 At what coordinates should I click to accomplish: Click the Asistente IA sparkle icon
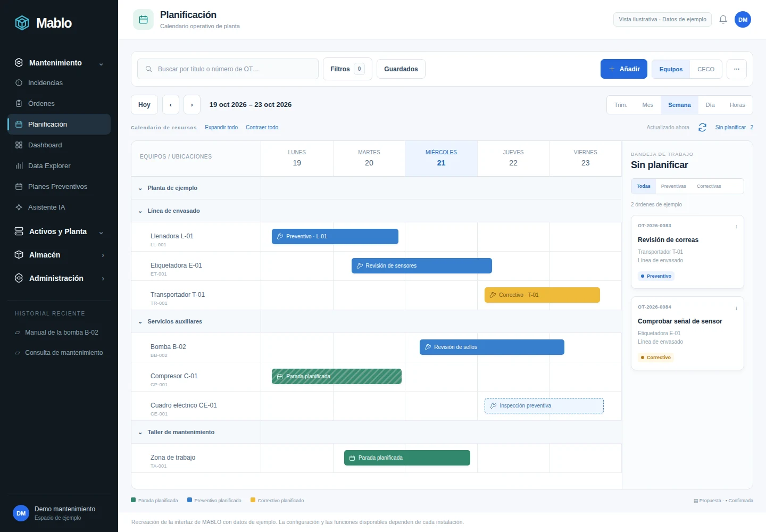(19, 207)
